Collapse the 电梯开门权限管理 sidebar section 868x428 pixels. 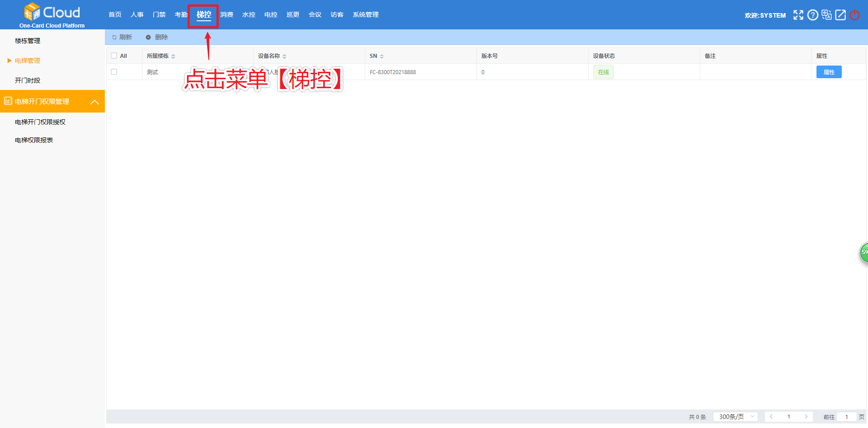click(94, 102)
